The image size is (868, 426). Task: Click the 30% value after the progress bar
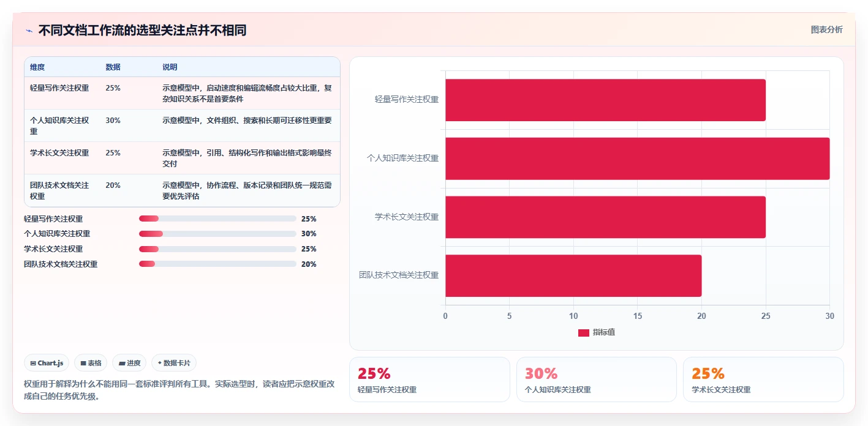pyautogui.click(x=309, y=234)
